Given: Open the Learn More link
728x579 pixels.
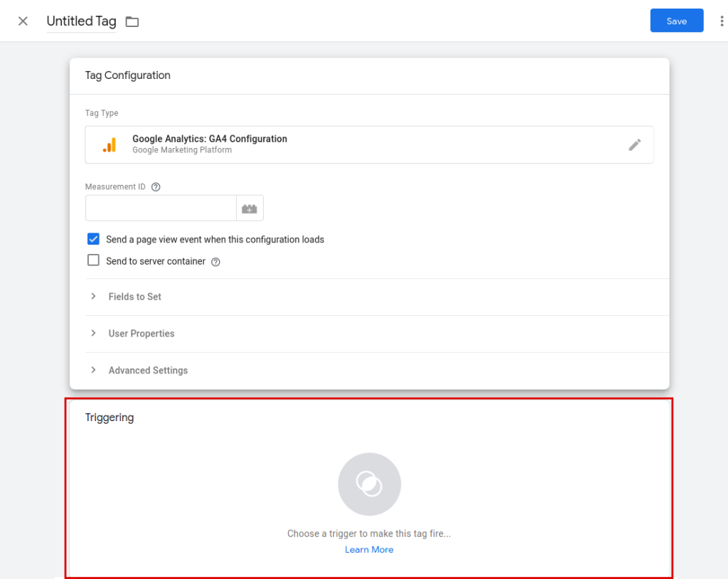Looking at the screenshot, I should click(369, 550).
